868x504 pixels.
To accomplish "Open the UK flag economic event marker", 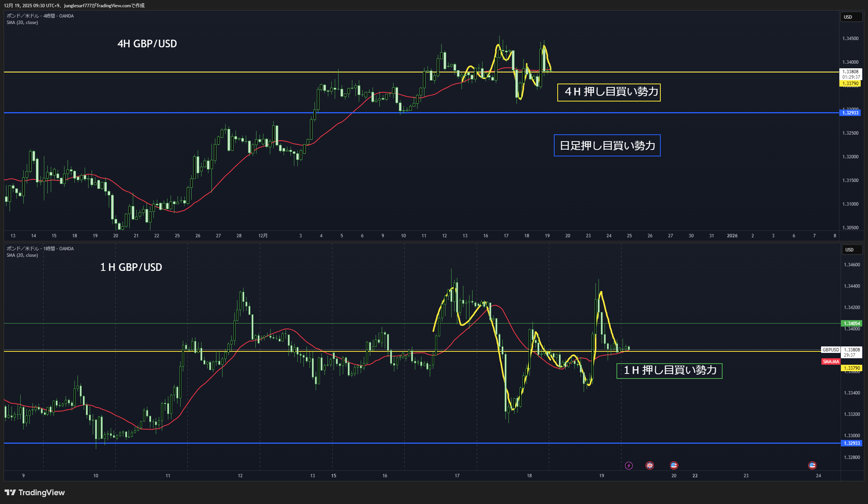I will (x=650, y=465).
